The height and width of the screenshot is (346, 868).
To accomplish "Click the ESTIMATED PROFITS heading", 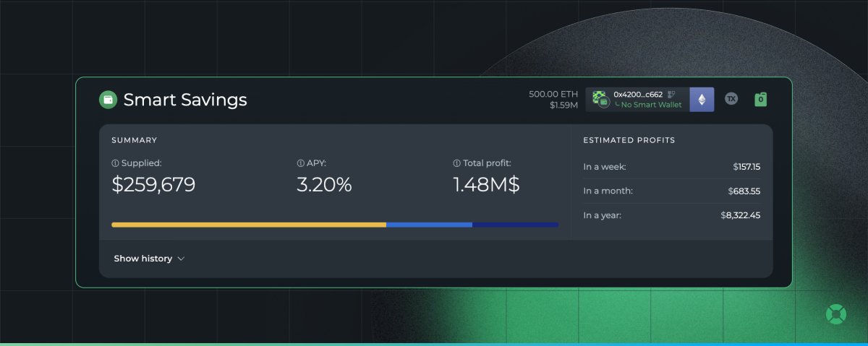I will (629, 140).
